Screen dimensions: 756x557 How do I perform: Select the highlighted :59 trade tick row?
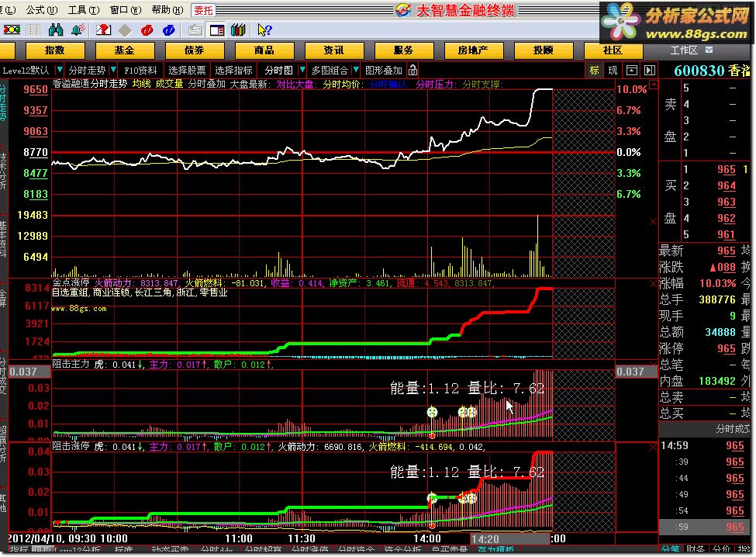coord(703,527)
